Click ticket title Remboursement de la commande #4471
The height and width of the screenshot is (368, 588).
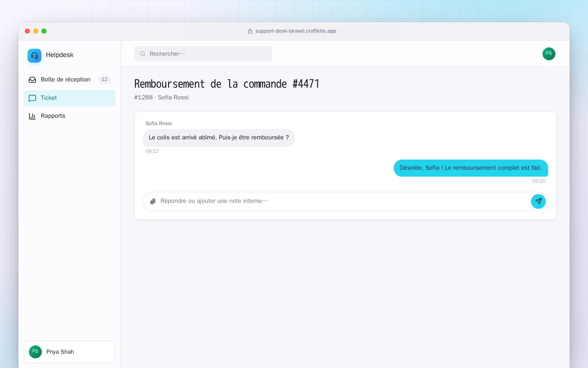(227, 84)
